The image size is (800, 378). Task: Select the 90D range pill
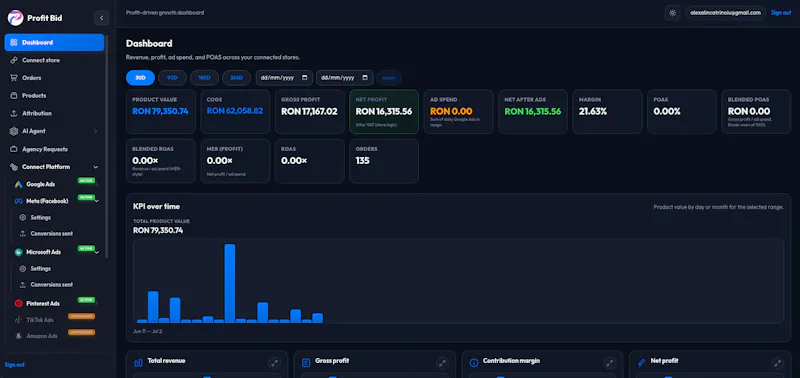tap(172, 78)
